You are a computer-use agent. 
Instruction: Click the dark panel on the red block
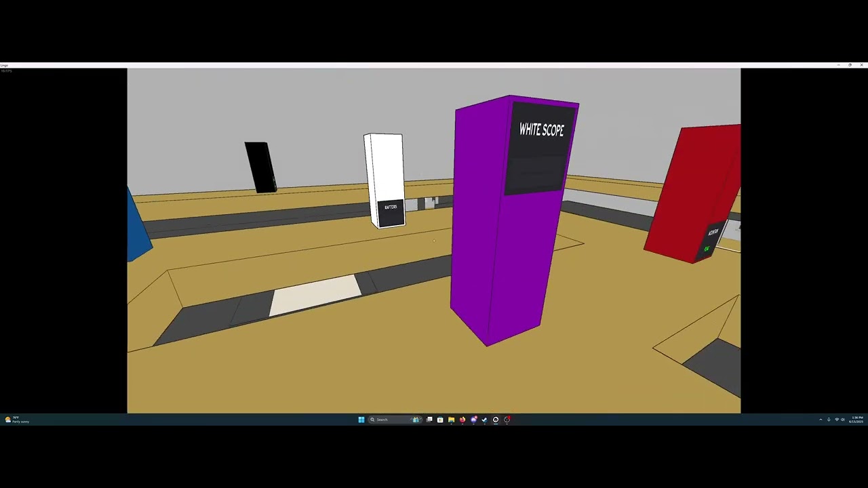(x=711, y=241)
